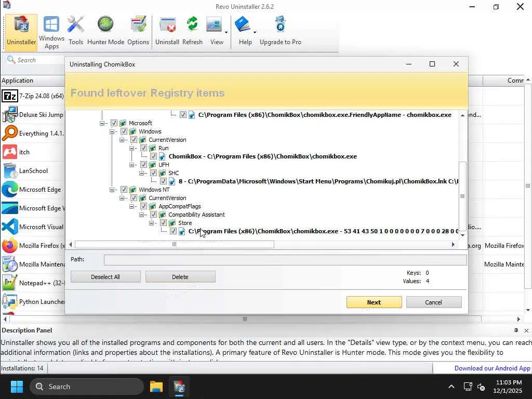Open File Explorer from taskbar

pos(156,387)
